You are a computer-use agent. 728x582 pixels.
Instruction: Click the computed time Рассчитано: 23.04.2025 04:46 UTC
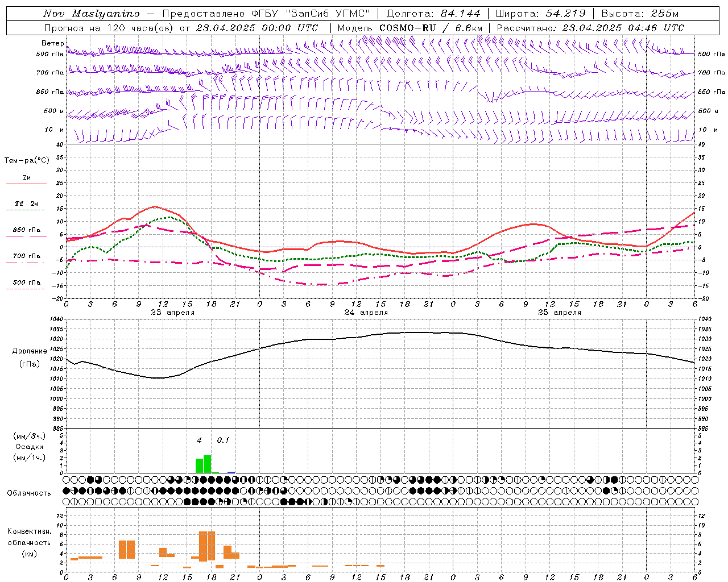point(590,28)
